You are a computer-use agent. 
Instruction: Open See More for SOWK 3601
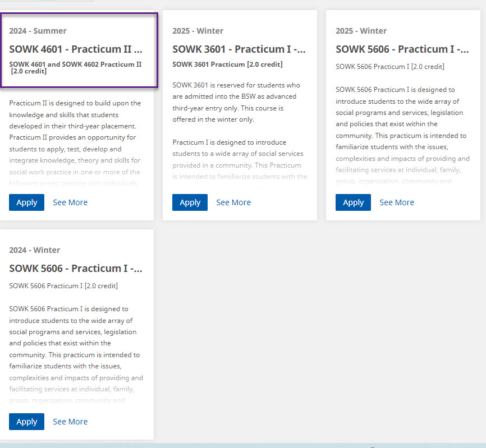(x=233, y=202)
